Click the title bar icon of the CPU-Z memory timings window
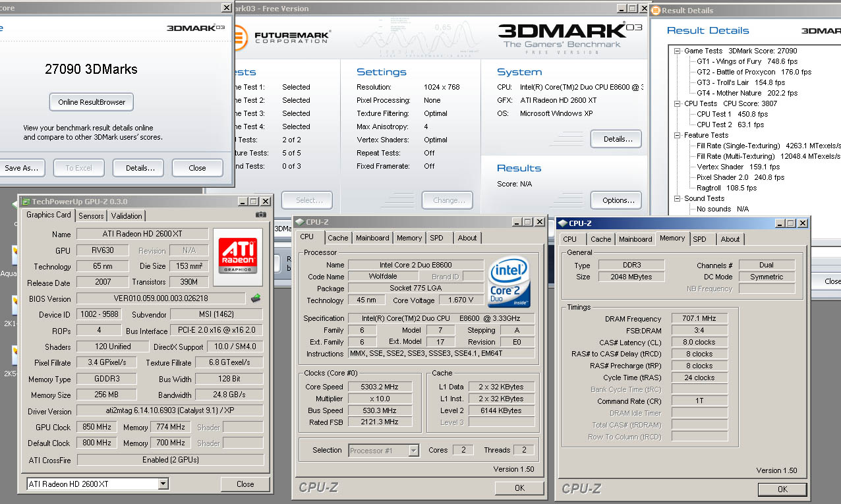This screenshot has width=841, height=504. (x=563, y=223)
